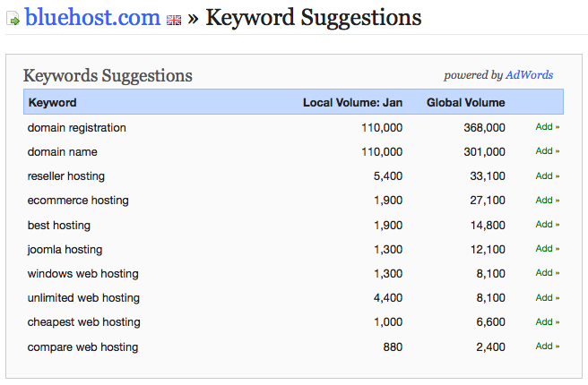The width and height of the screenshot is (588, 385).
Task: Click the Keyword Suggestions page title
Action: click(x=314, y=18)
